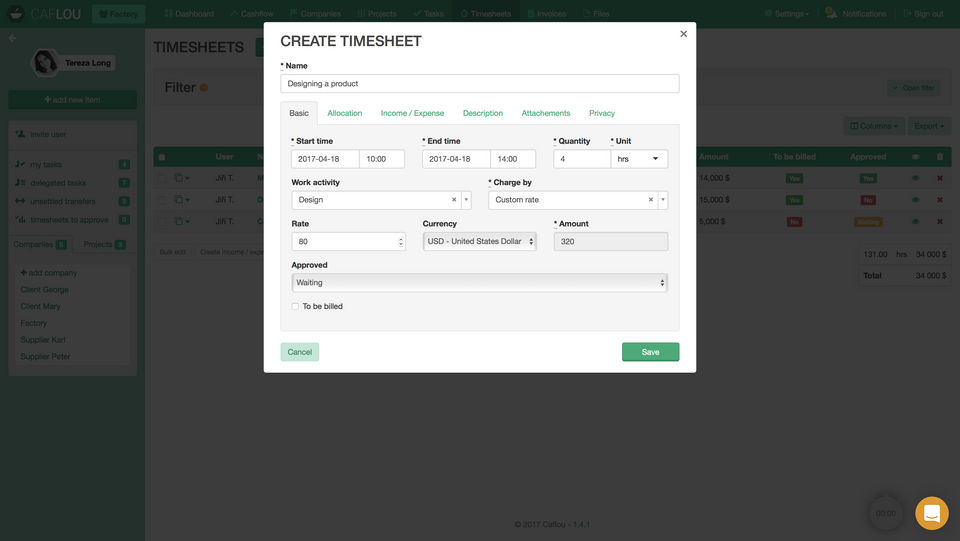Edit the Name field 'Designing a product'
The height and width of the screenshot is (541, 960).
(x=479, y=84)
